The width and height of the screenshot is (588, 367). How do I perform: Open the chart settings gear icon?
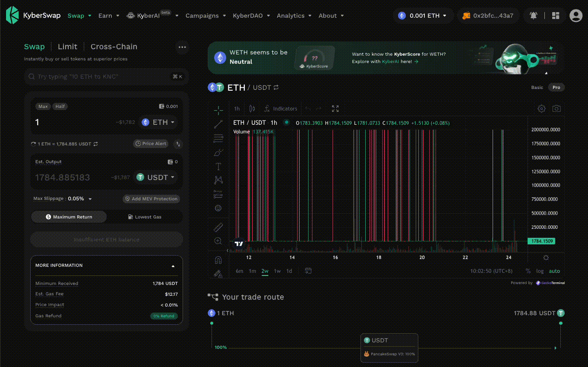(541, 109)
